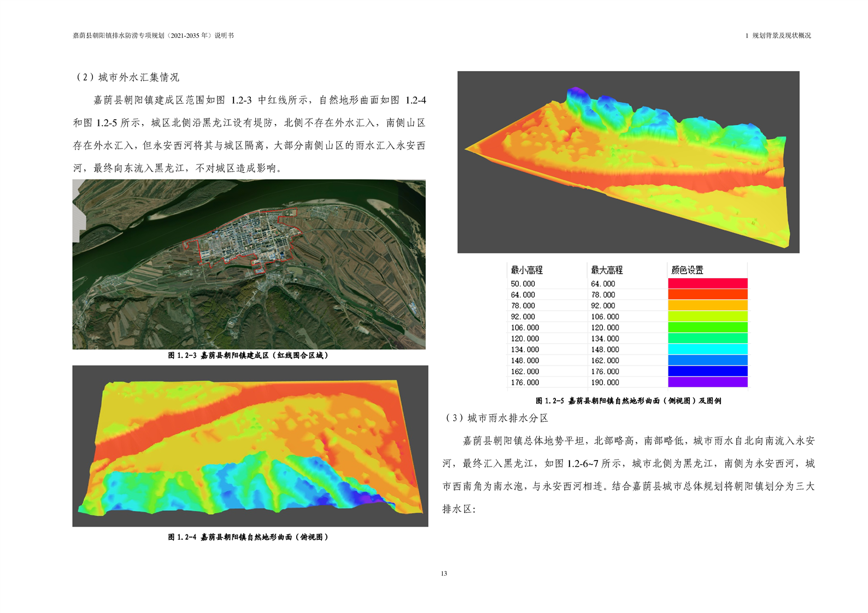Click caption 图1.2-4 自然地形曲面（俯视图）
Image resolution: width=868 pixels, height=613 pixels.
pyautogui.click(x=248, y=537)
